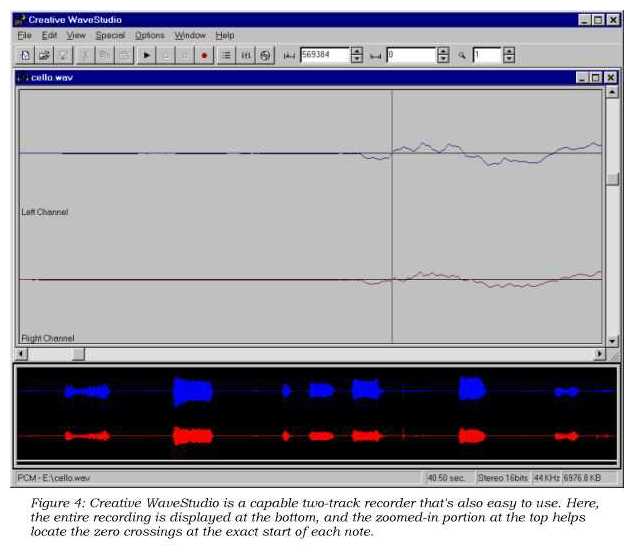Click the zoom magnifier icon

pyautogui.click(x=462, y=55)
